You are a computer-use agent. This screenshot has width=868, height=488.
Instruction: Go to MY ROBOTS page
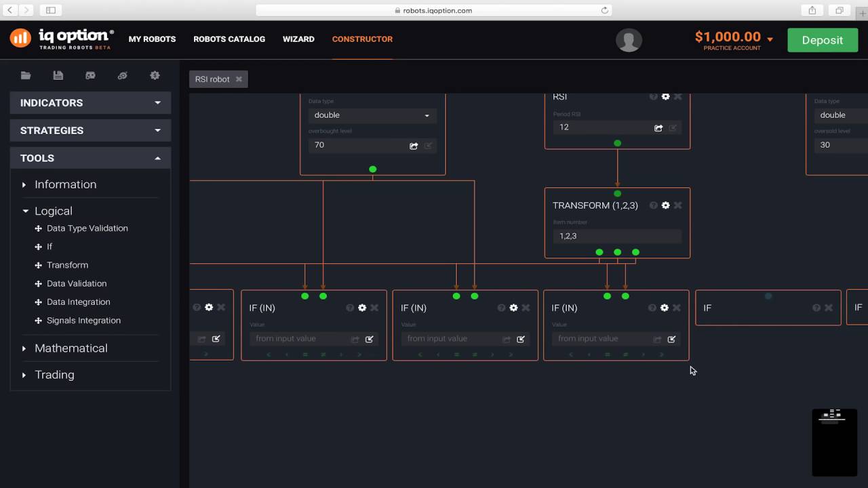(x=152, y=39)
